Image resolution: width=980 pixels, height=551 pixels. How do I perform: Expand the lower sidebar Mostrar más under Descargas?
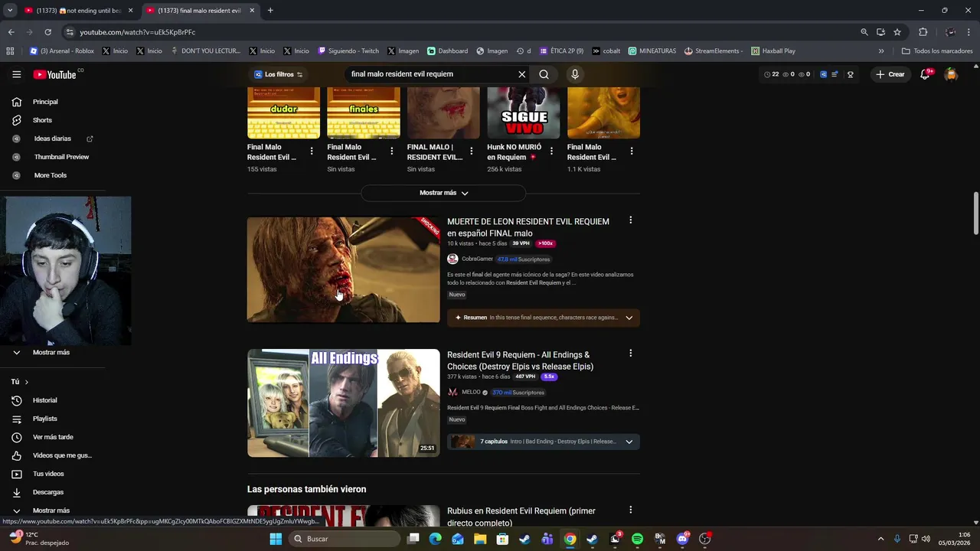coord(51,510)
